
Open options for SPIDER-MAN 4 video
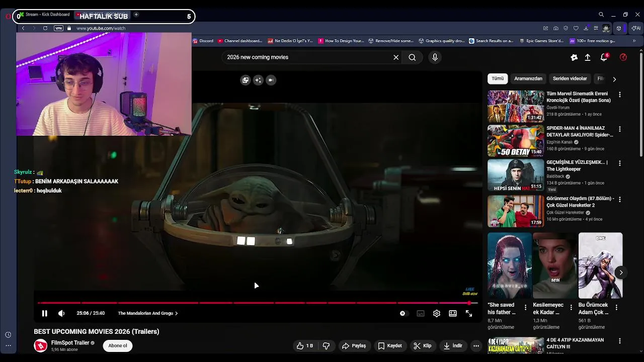(620, 129)
